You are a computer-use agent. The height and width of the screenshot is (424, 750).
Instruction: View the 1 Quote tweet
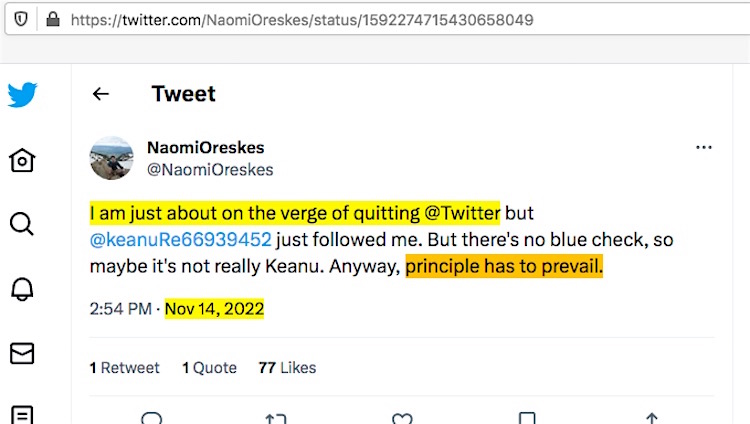tap(210, 368)
